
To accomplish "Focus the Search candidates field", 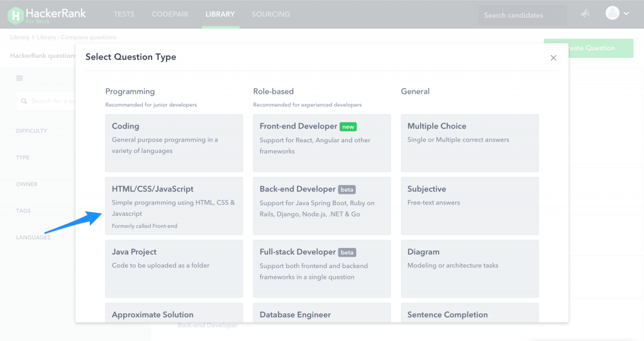I will 522,15.
